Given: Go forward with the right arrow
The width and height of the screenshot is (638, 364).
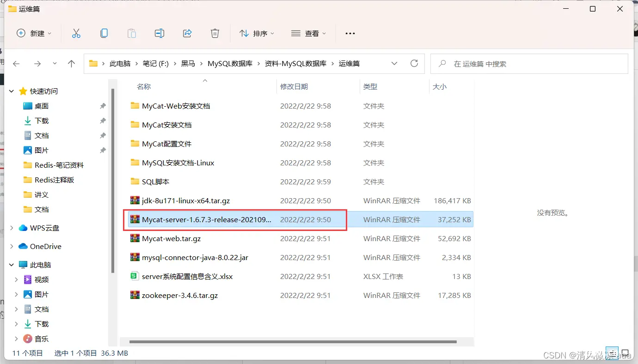Looking at the screenshot, I should tap(37, 64).
